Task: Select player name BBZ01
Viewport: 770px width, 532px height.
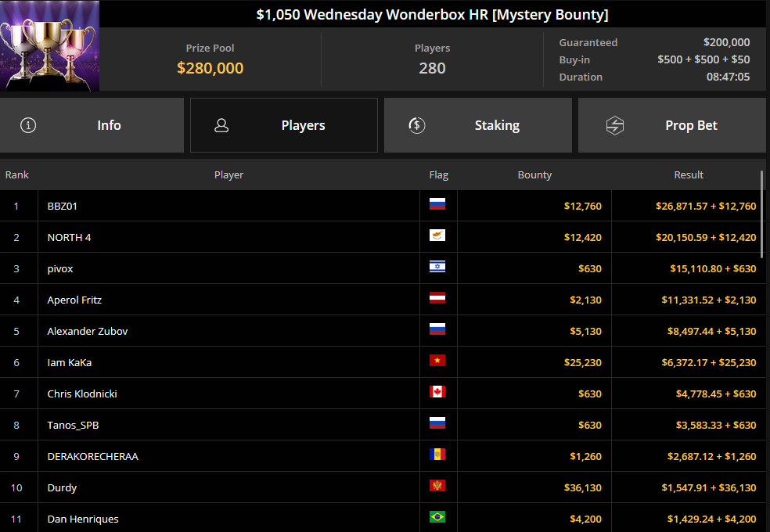Action: tap(63, 206)
